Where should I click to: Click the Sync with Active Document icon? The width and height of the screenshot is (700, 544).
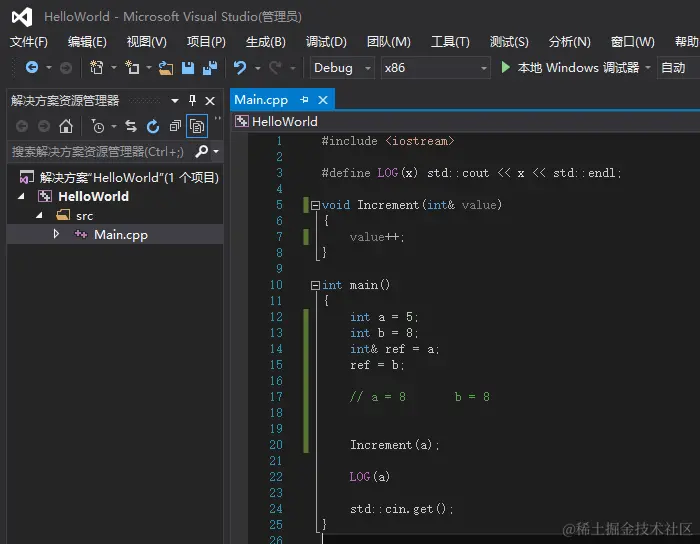tap(130, 126)
